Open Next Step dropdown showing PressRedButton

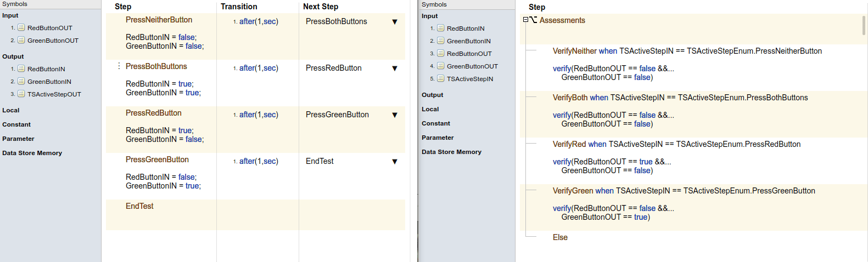[x=394, y=69]
